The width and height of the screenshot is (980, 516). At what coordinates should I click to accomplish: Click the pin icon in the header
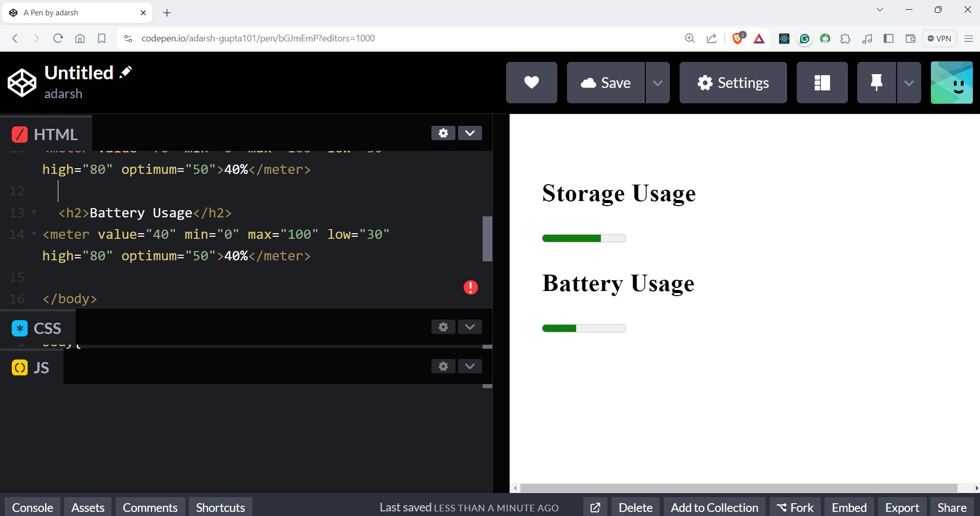coord(876,83)
